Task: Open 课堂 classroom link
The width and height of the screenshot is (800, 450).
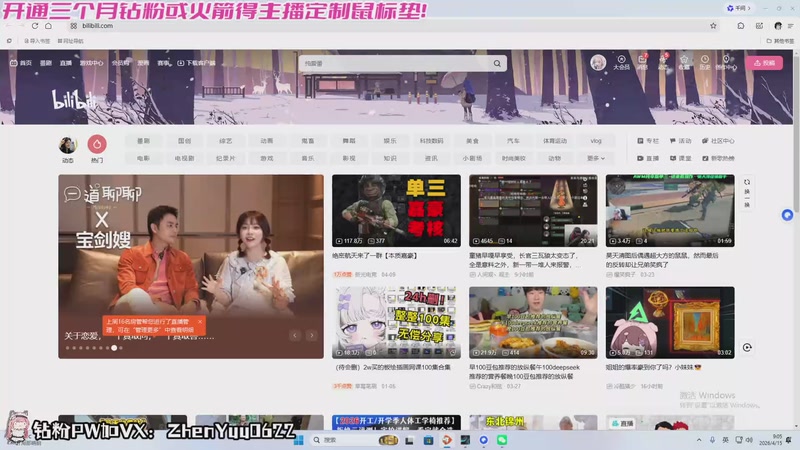Action: [680, 158]
